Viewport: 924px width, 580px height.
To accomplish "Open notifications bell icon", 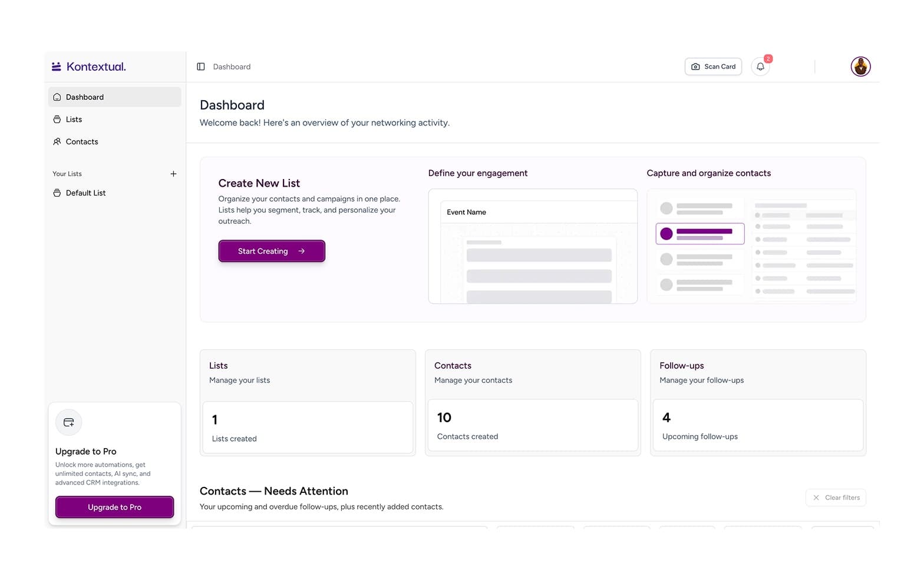I will pos(760,67).
